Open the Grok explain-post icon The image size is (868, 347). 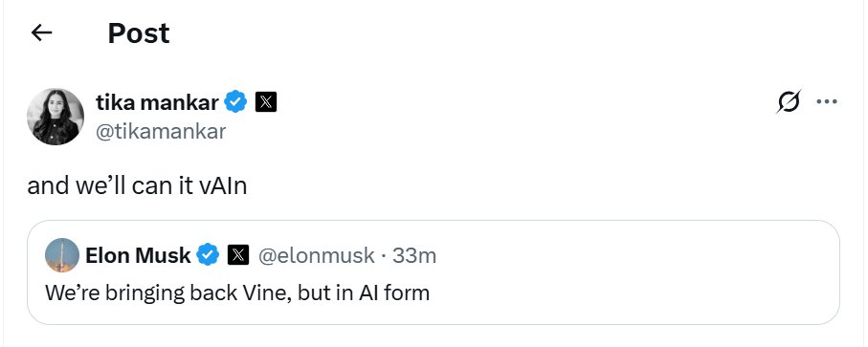coord(789,102)
